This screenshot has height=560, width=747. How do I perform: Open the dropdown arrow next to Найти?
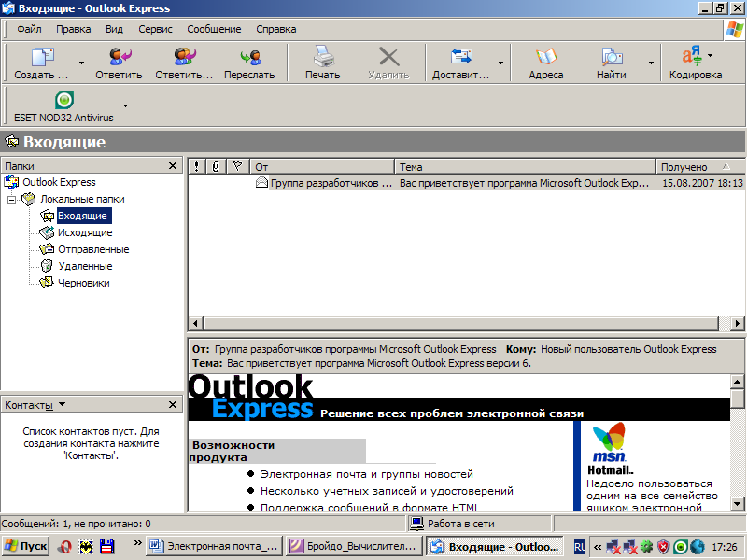[x=651, y=63]
